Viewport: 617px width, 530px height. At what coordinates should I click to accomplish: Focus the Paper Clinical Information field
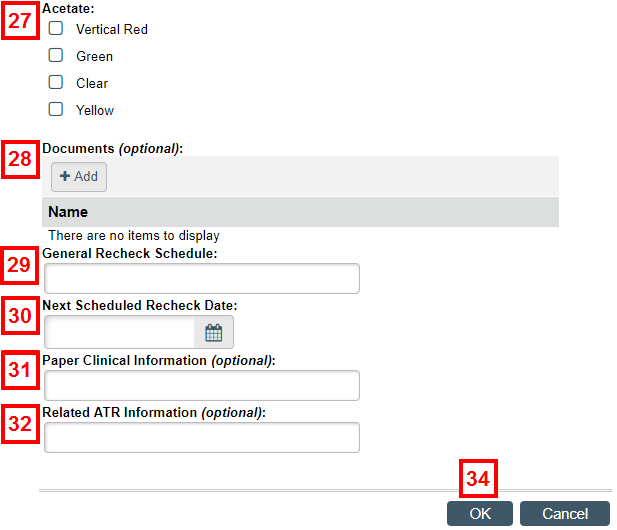(202, 386)
